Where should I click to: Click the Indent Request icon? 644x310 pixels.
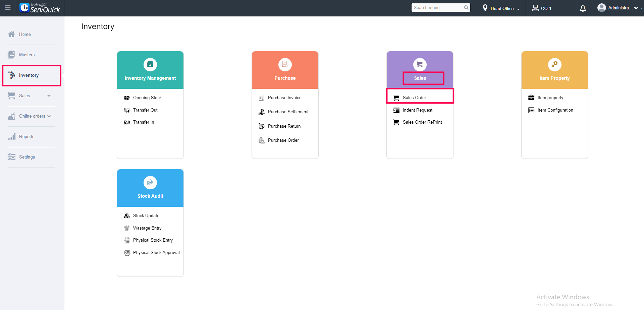[x=396, y=110]
